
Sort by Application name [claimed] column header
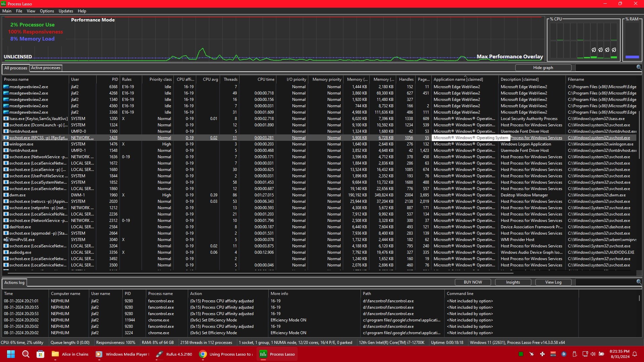tap(465, 79)
